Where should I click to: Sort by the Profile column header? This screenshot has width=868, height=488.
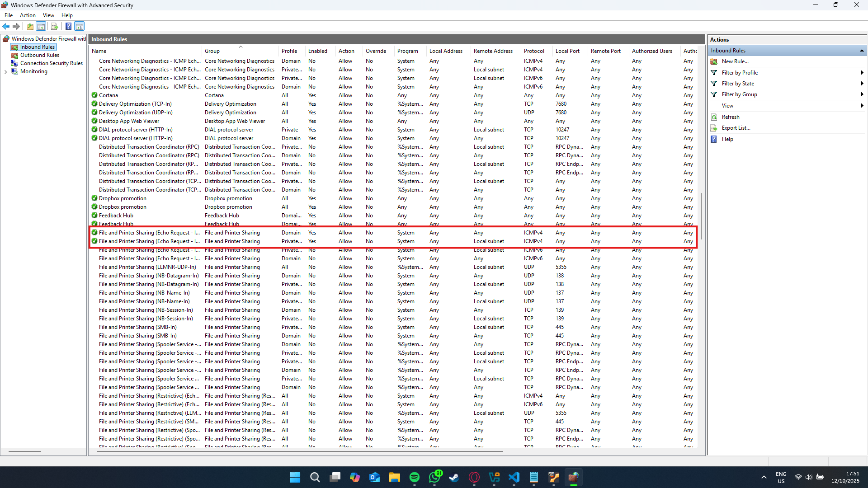coord(292,51)
